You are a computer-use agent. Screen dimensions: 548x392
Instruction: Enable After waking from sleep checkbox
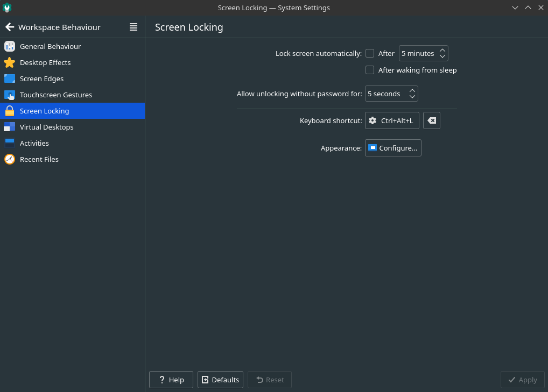(x=370, y=70)
